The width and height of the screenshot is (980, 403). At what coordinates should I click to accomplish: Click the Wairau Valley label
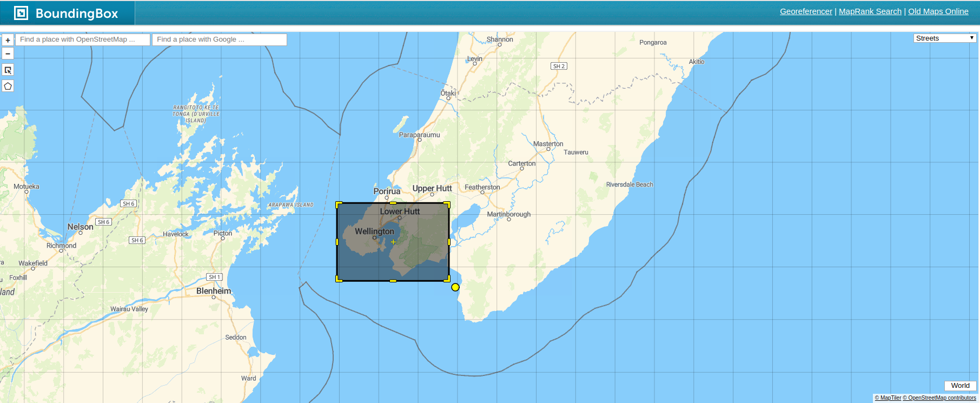pos(129,309)
